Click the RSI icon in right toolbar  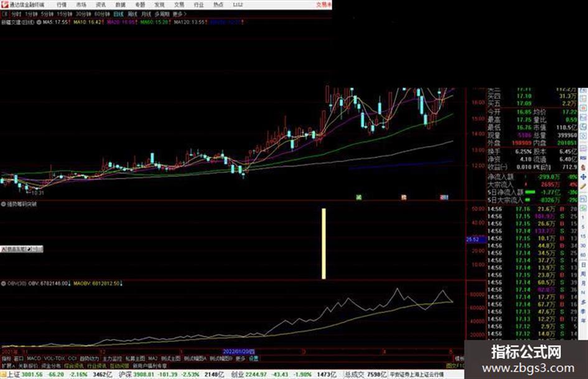pos(583,159)
